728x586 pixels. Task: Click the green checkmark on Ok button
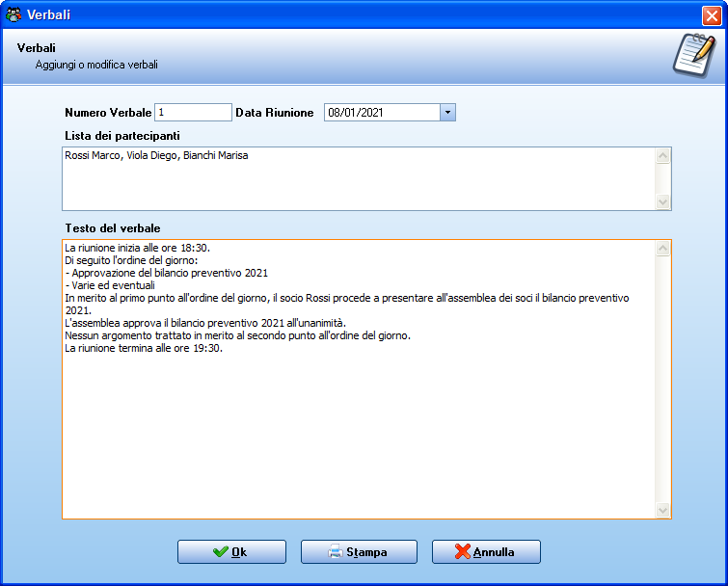coord(221,551)
